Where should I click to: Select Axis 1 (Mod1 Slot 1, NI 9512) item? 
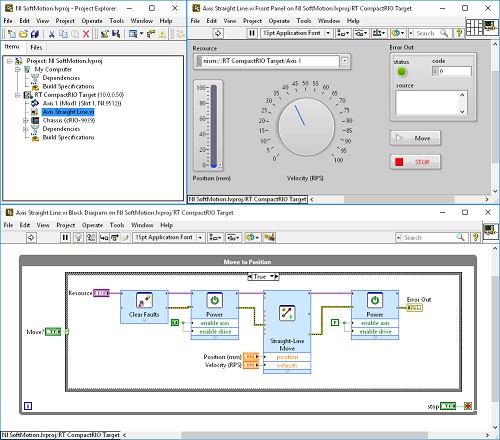tap(82, 103)
